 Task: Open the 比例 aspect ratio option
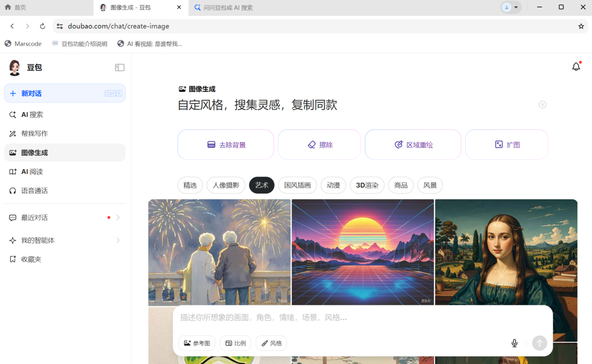point(235,343)
